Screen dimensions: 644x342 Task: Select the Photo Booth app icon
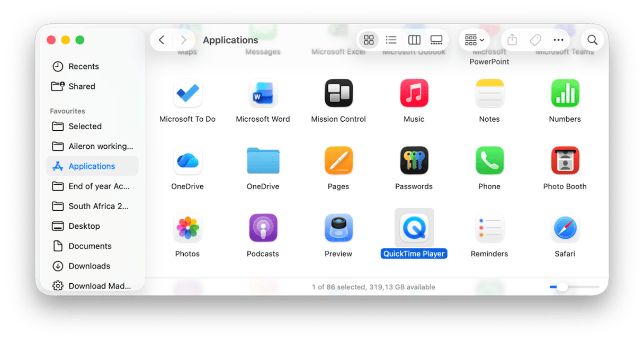point(565,161)
